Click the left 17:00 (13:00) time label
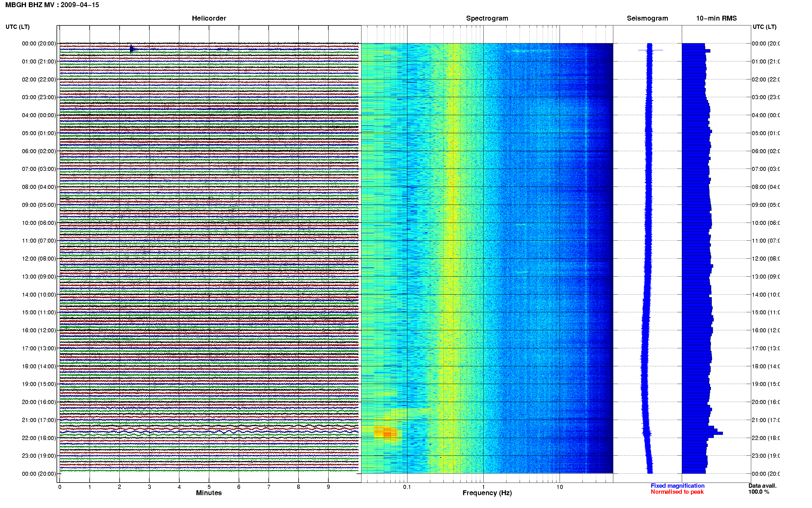 39,348
